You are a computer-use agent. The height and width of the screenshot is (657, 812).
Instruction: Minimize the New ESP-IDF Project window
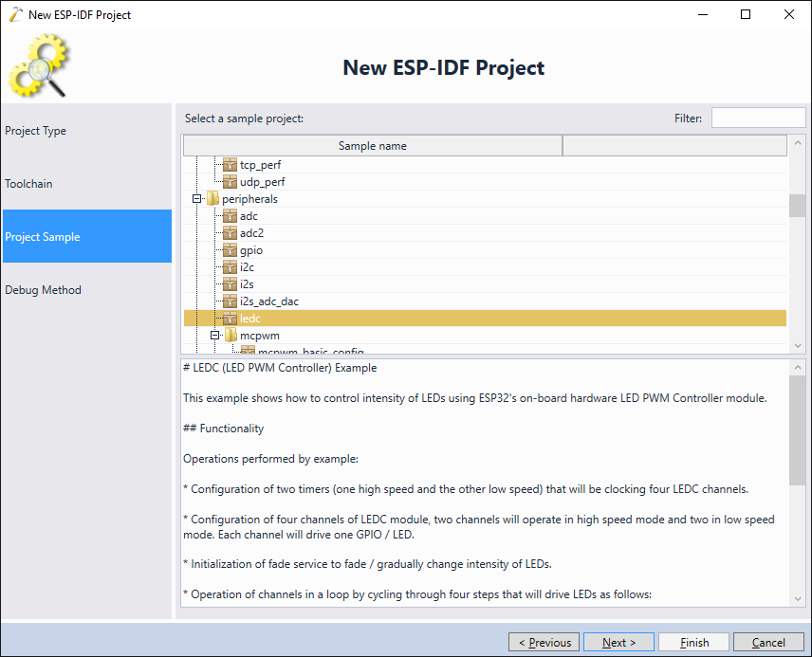(x=703, y=14)
